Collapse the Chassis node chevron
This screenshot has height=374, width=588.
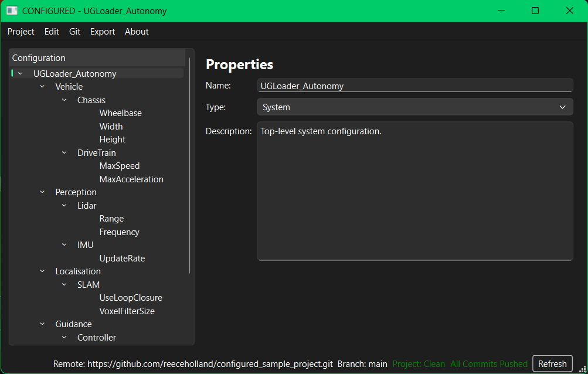64,100
